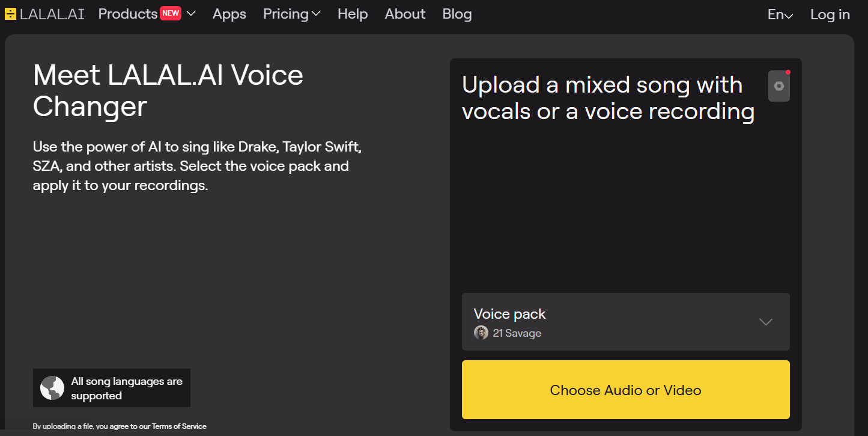The height and width of the screenshot is (436, 868).
Task: Expand the Voice pack chevron arrow
Action: click(x=765, y=322)
